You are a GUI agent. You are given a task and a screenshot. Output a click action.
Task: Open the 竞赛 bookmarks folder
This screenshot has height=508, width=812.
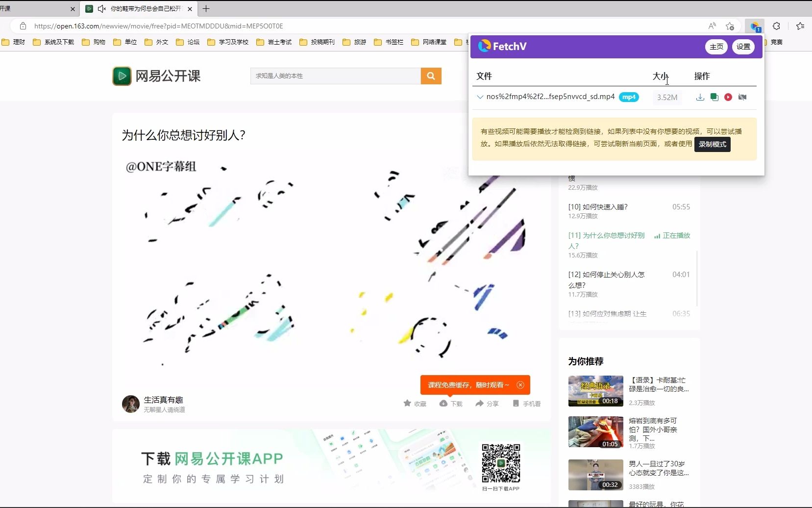(x=774, y=42)
